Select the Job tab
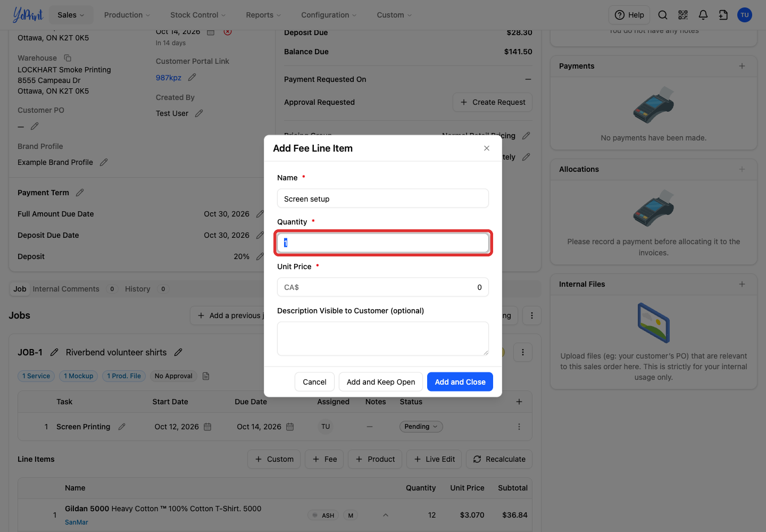 point(20,289)
